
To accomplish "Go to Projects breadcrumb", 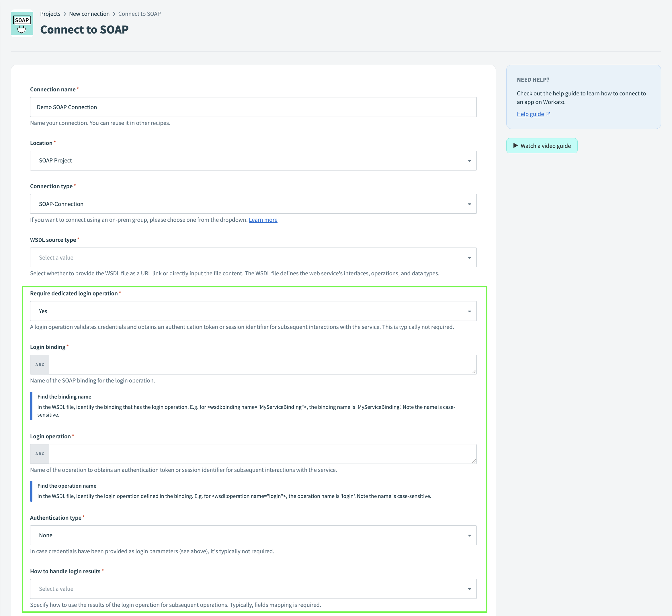I will (50, 14).
